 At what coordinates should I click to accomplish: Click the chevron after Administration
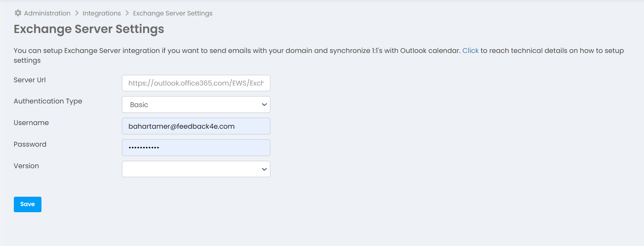pyautogui.click(x=77, y=13)
